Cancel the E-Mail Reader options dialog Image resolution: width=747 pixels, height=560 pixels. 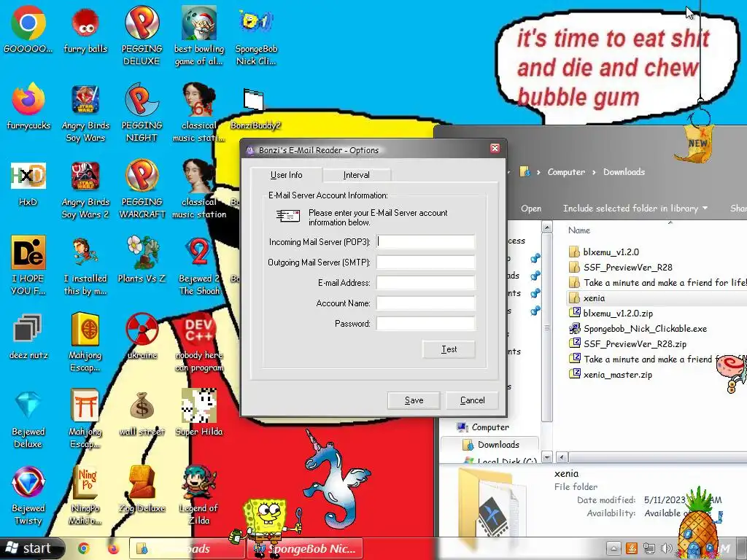[x=472, y=400]
